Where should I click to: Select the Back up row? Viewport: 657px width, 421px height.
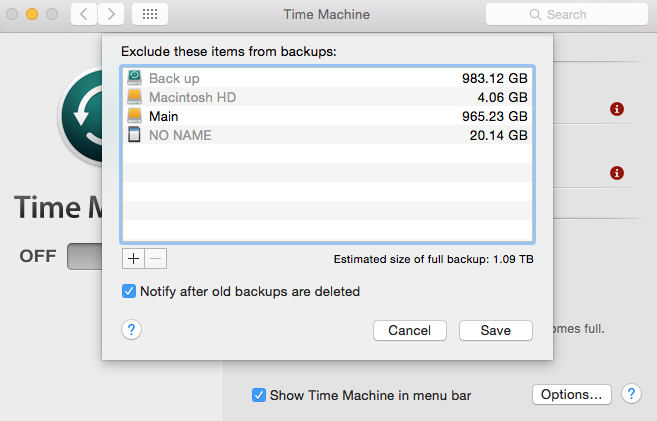327,78
